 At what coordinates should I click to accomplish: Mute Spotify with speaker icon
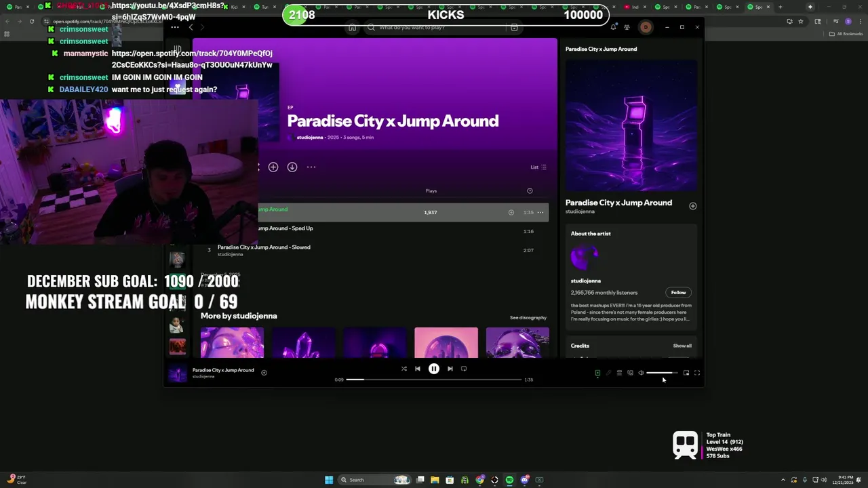tap(641, 373)
